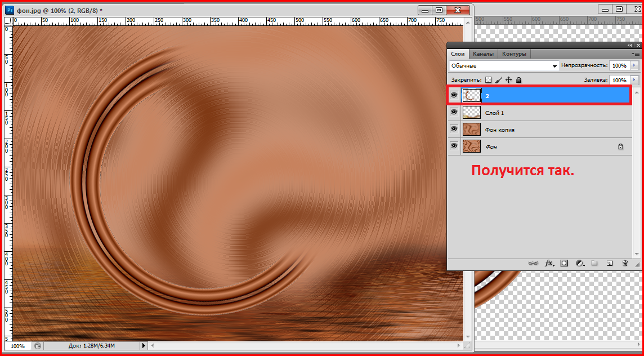This screenshot has width=644, height=356.
Task: Open the fx layer style menu
Action: [x=549, y=264]
